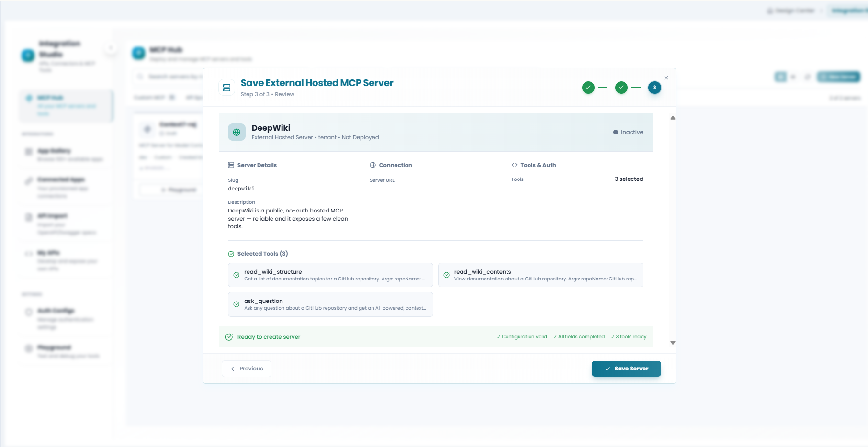This screenshot has width=868, height=447.
Task: Click the Server Details section icon
Action: click(x=231, y=165)
